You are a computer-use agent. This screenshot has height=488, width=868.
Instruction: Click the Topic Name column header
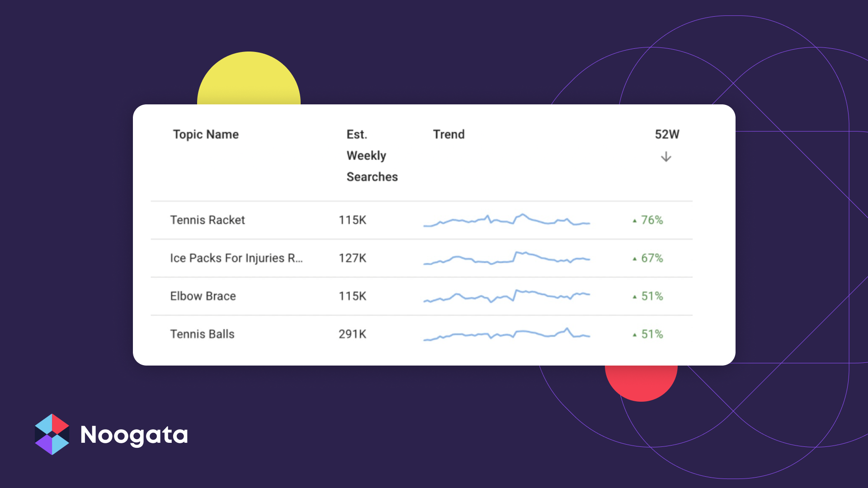pyautogui.click(x=206, y=134)
